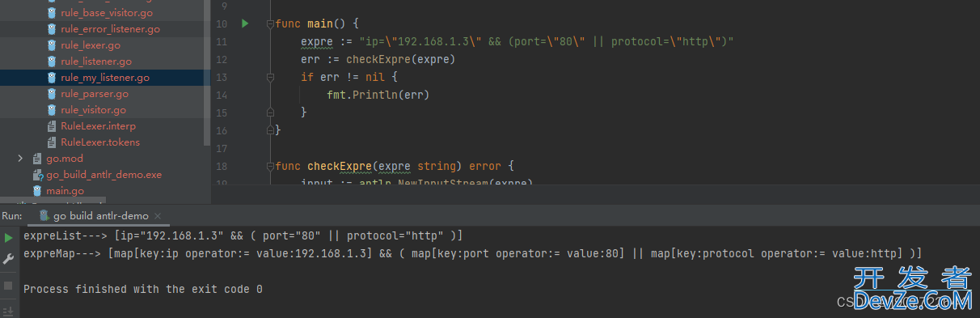
Task: Click the project tree vertical scrollbar
Action: pyautogui.click(x=207, y=73)
